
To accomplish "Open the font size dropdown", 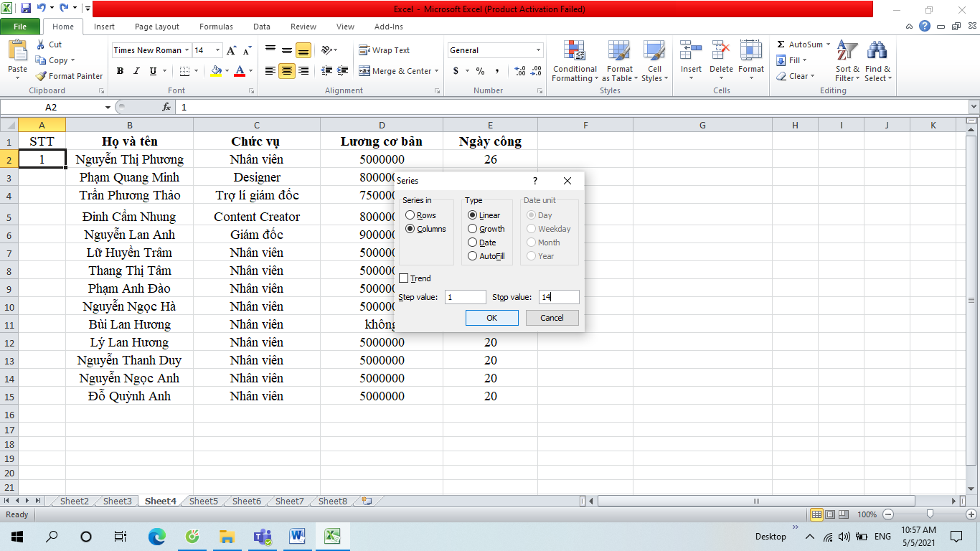I will point(218,50).
